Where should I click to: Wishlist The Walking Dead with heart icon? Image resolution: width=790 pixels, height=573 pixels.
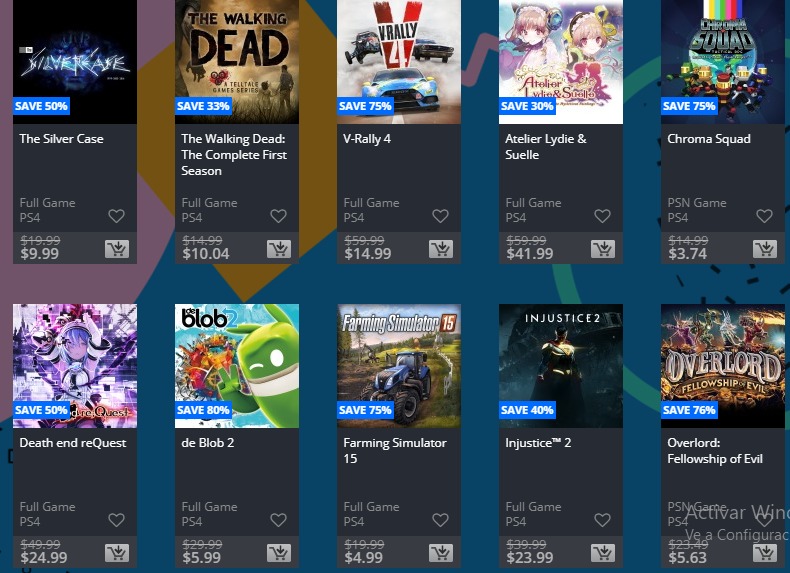[x=279, y=216]
